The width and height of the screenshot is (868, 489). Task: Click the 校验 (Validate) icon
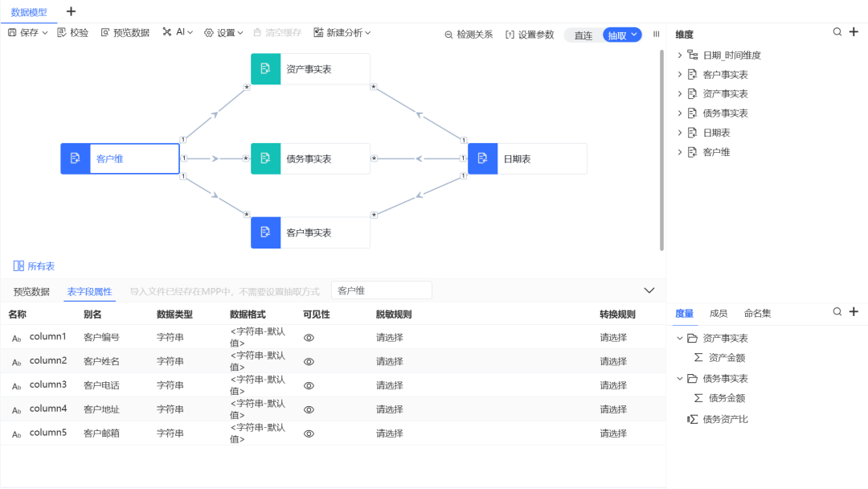[61, 32]
